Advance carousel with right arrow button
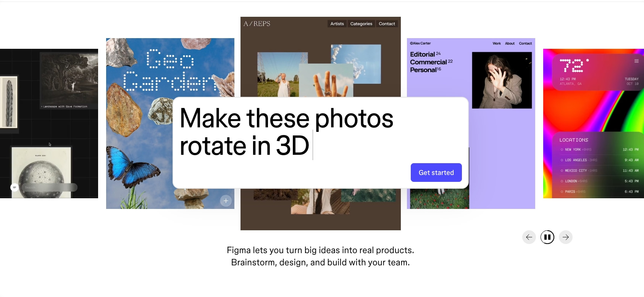644x297 pixels. (x=565, y=237)
